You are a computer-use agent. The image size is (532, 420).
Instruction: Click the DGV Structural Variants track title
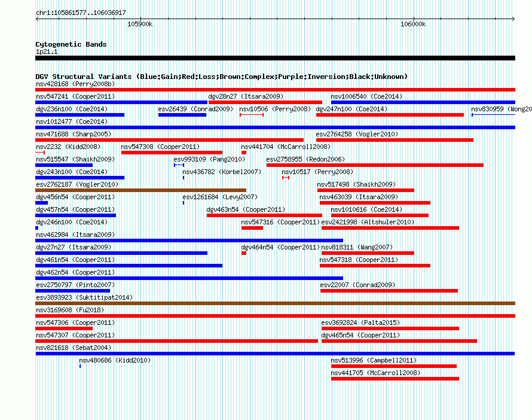222,77
